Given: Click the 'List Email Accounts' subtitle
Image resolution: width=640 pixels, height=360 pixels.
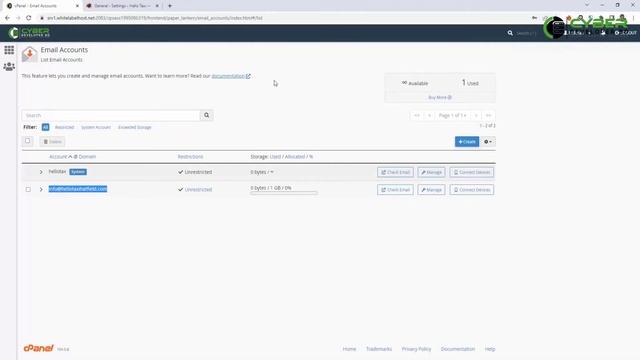Looking at the screenshot, I should coord(61,60).
